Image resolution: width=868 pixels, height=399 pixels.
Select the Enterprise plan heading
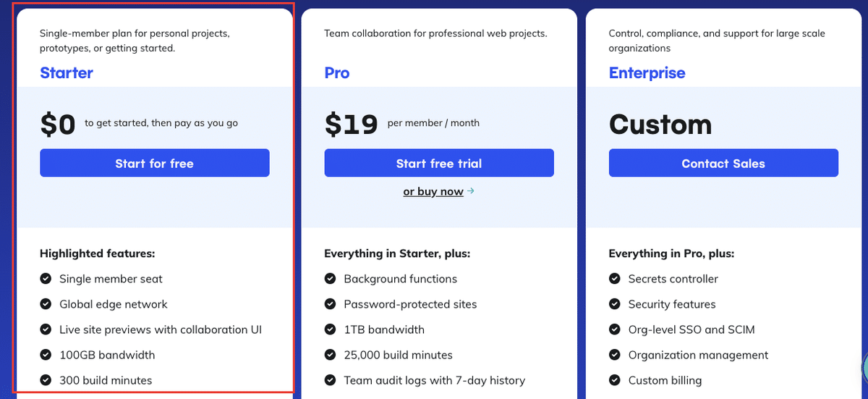[x=647, y=73]
